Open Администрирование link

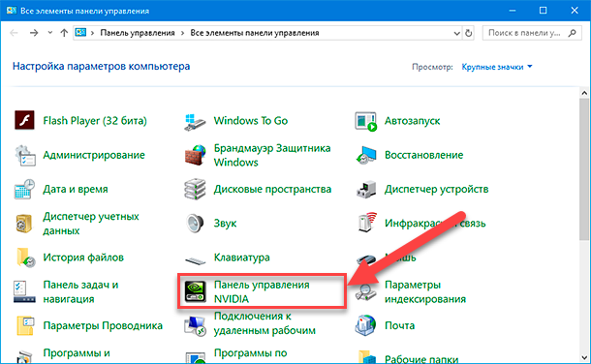94,155
